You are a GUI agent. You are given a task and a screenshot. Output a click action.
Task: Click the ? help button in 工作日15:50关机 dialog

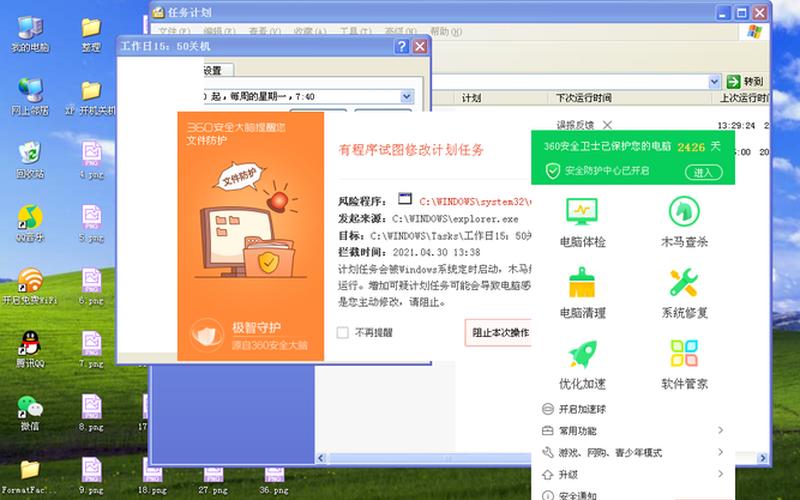402,46
